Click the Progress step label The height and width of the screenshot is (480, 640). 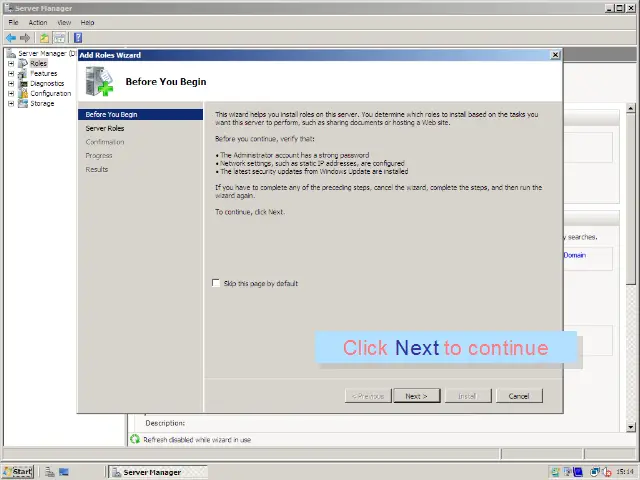[x=99, y=156]
